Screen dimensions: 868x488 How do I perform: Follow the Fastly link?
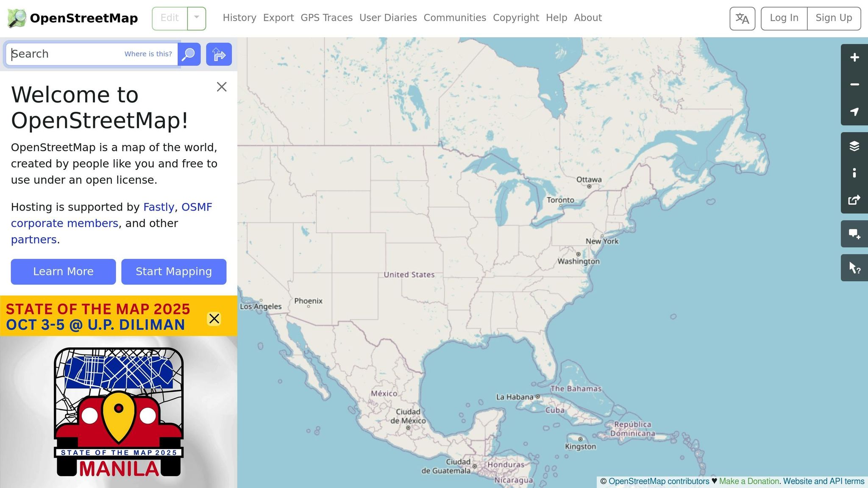pyautogui.click(x=159, y=207)
